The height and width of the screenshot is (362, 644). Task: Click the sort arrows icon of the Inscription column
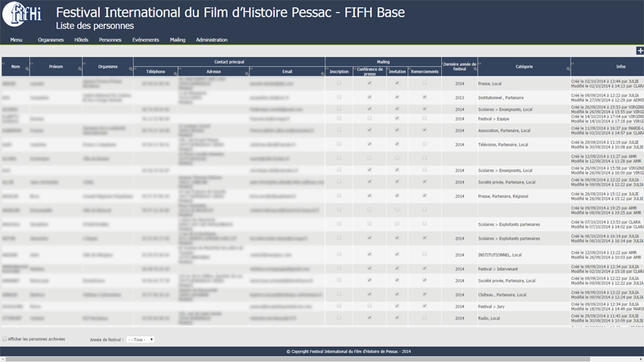point(327,68)
